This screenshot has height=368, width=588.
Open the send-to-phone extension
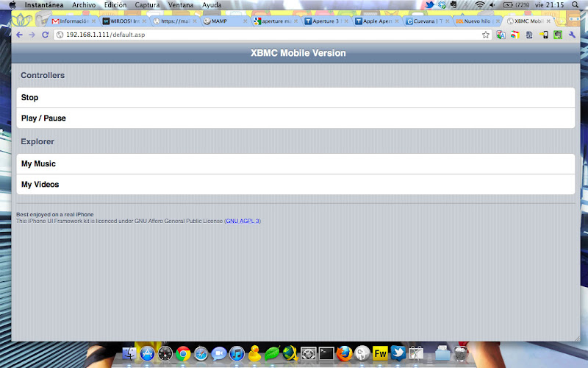point(544,35)
